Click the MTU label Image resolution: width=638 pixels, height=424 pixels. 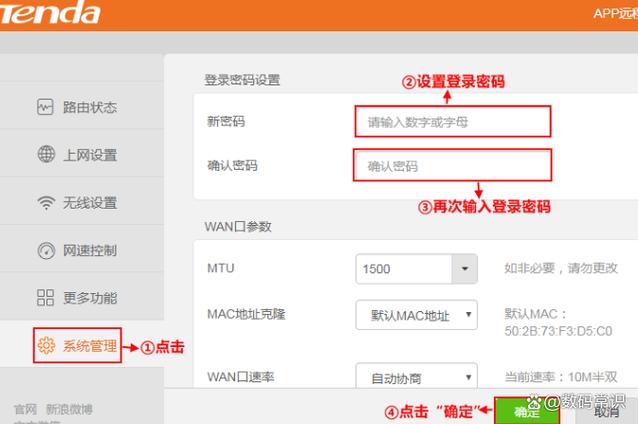pyautogui.click(x=221, y=268)
